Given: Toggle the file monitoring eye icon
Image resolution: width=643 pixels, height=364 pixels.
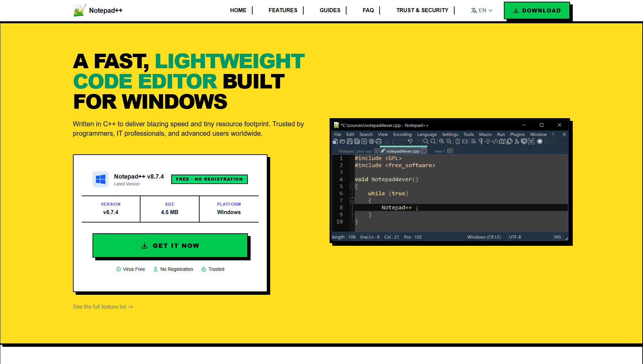Looking at the screenshot, I should pos(531,141).
